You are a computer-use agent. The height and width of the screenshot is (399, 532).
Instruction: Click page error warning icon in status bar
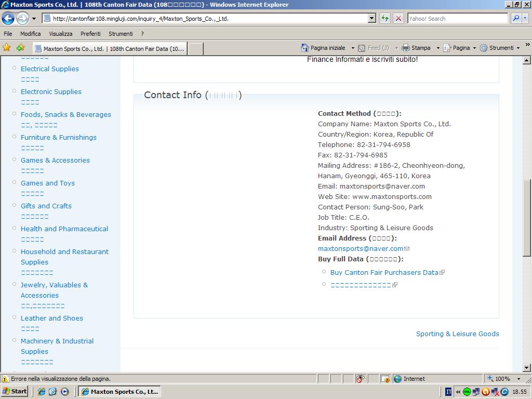[x=5, y=379]
